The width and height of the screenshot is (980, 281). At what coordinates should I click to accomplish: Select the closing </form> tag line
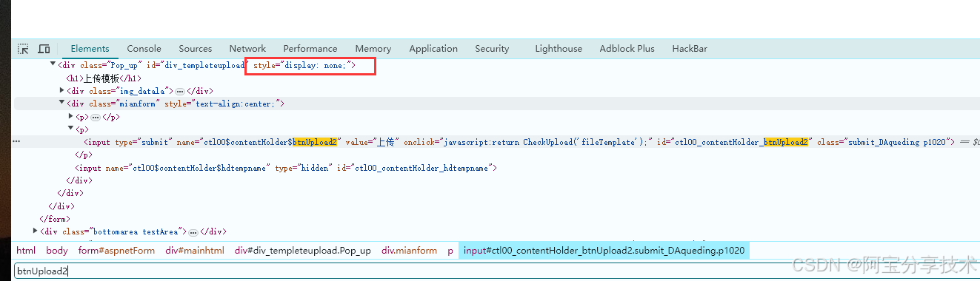[x=55, y=219]
